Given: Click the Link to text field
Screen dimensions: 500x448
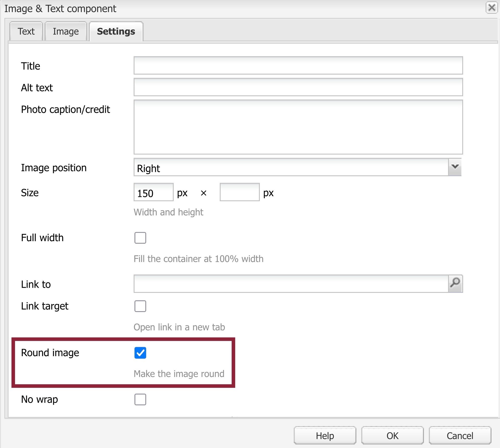Looking at the screenshot, I should 286,284.
